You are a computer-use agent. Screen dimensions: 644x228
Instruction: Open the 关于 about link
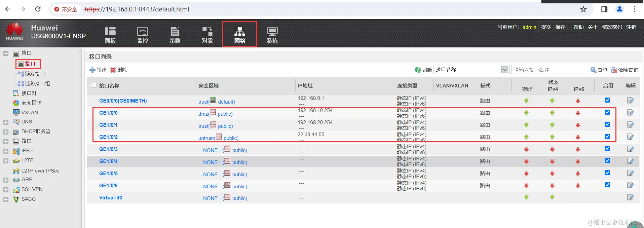(593, 27)
